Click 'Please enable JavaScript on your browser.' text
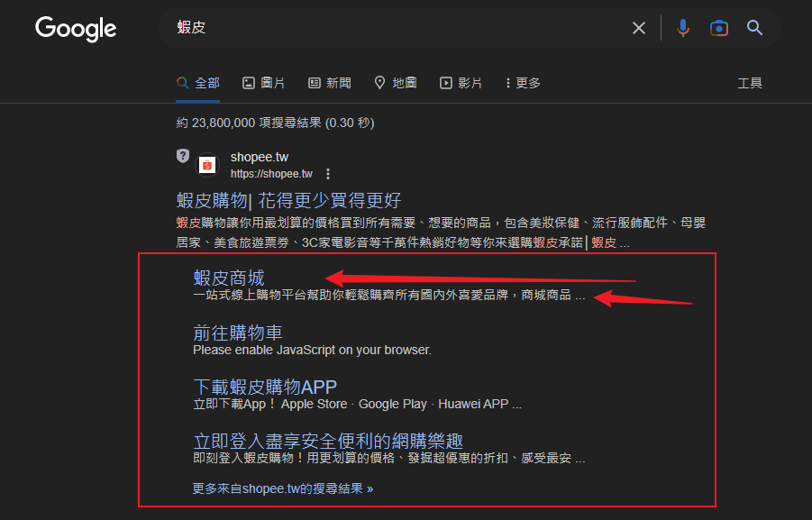 312,350
